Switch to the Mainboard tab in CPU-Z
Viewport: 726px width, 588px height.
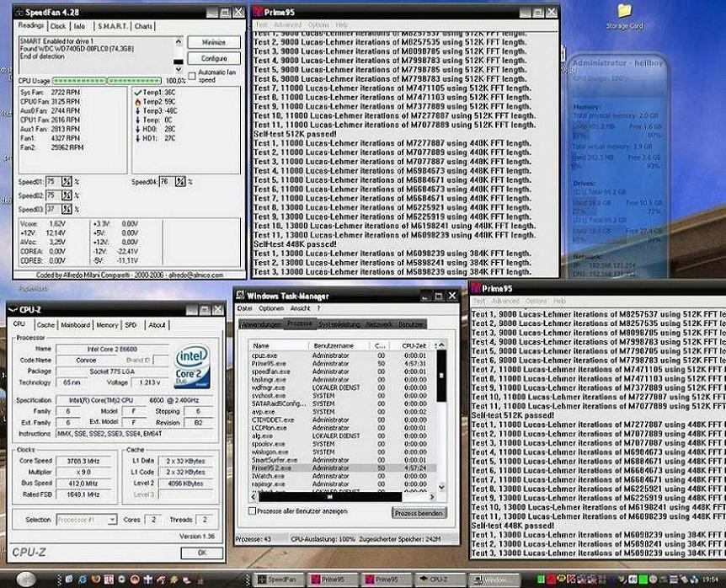[x=76, y=325]
